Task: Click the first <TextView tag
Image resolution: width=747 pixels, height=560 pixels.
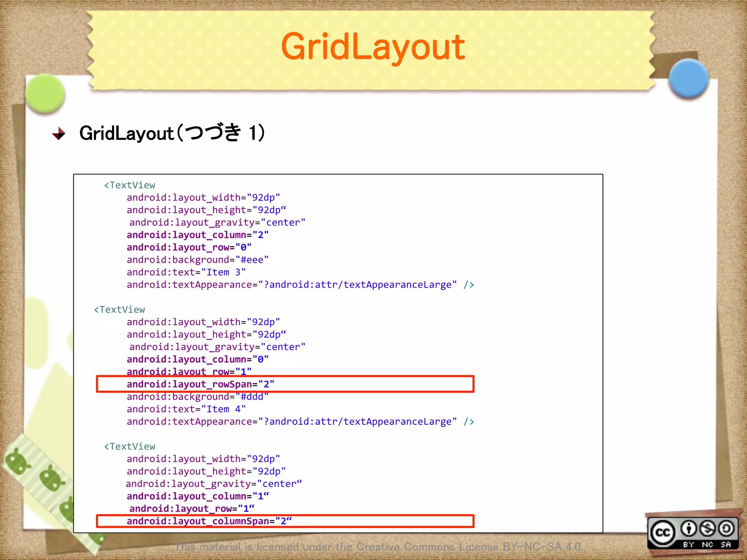Action: (x=129, y=185)
